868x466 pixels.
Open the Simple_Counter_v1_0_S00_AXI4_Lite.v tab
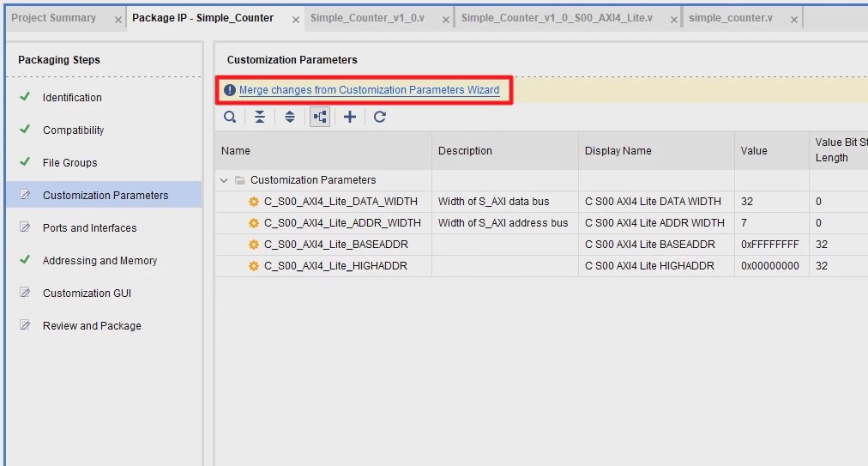[x=557, y=18]
